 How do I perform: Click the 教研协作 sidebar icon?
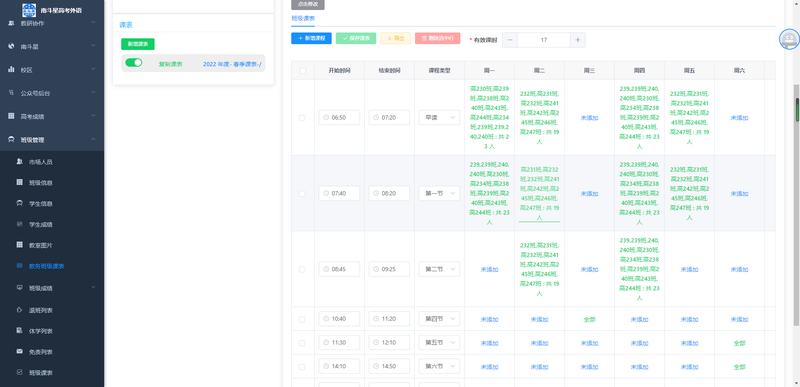pyautogui.click(x=11, y=23)
